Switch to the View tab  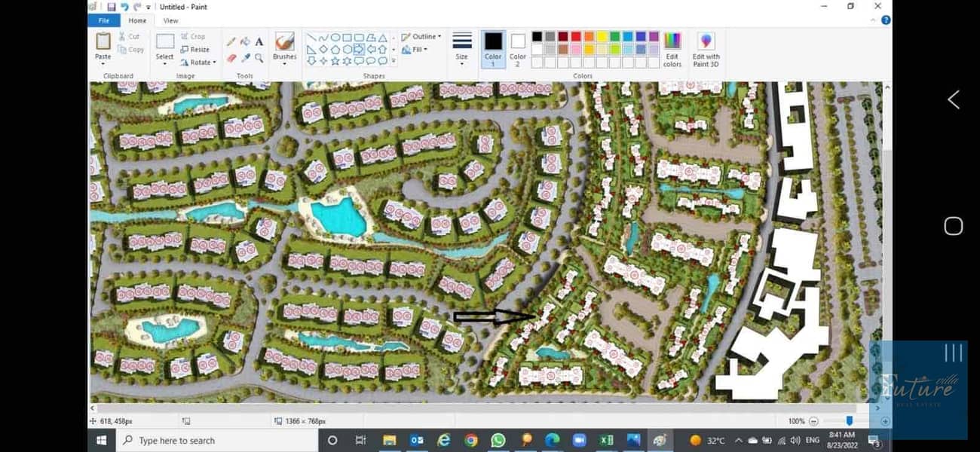(171, 20)
